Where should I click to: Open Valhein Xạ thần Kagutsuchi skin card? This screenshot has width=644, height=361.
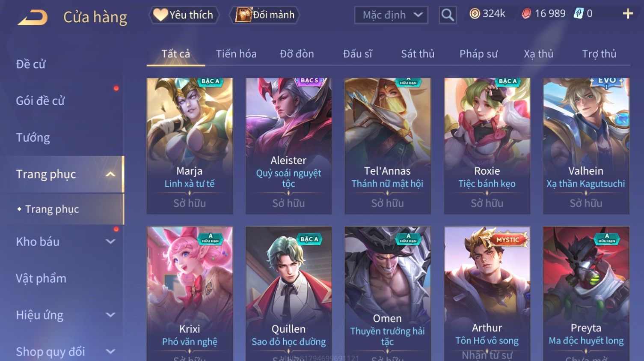[x=586, y=146]
